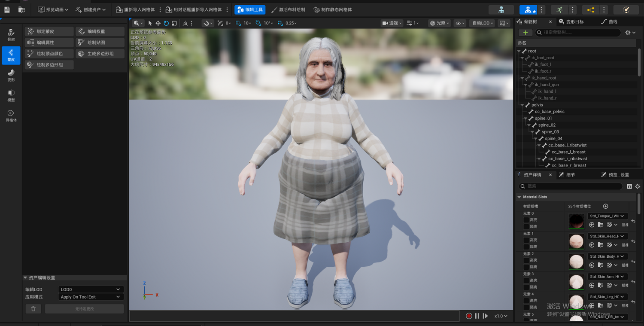The height and width of the screenshot is (326, 644).
Task: Add bone with green plus icon
Action: (x=525, y=33)
